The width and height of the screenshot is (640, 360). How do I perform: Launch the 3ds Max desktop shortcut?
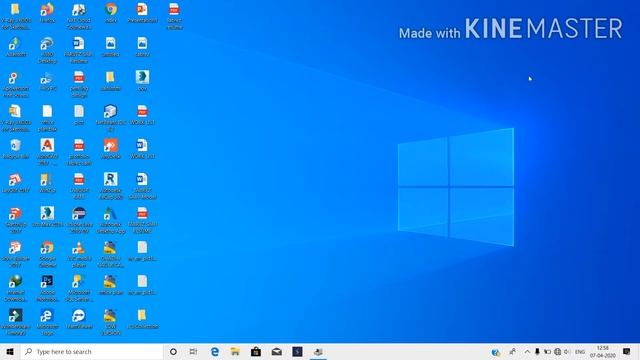47,217
